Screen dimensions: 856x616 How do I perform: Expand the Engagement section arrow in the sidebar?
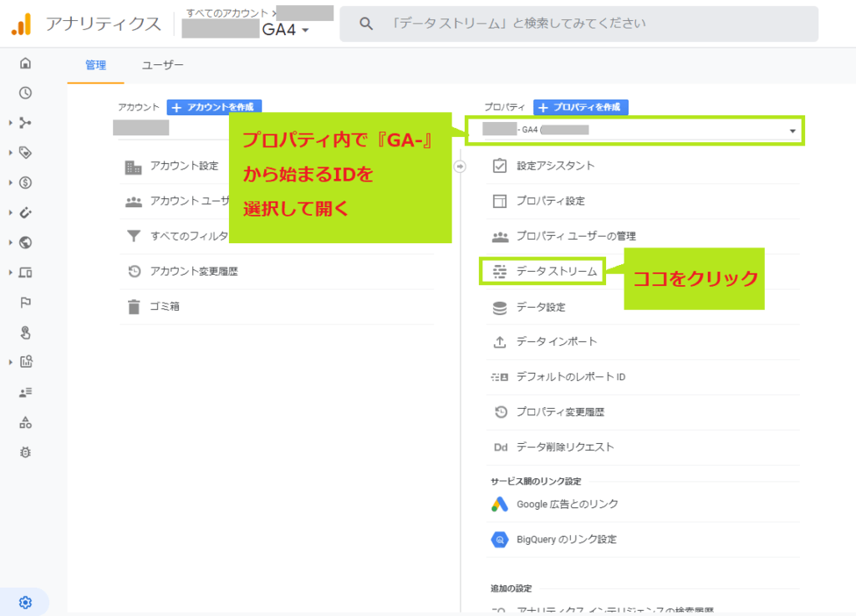pos(10,153)
